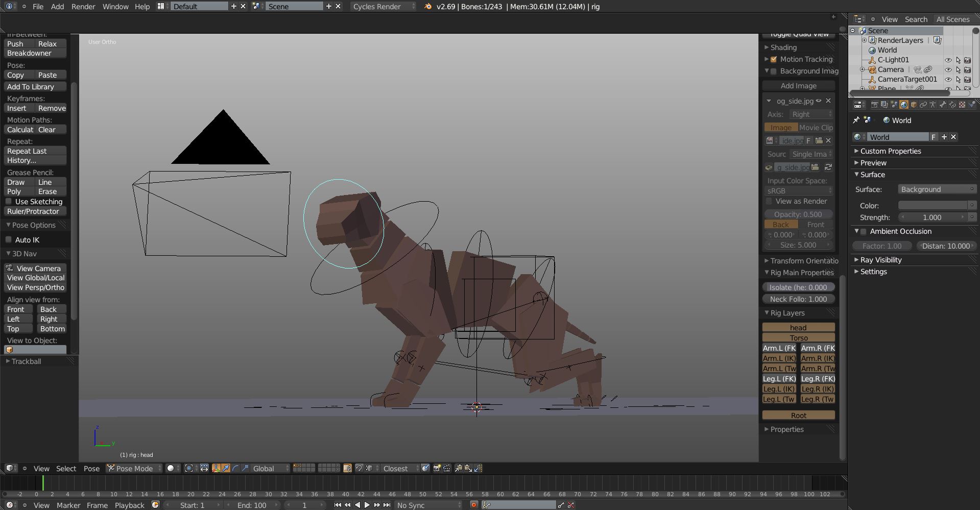Enable the Auto IK checkbox
The height and width of the screenshot is (510, 980).
(x=9, y=239)
